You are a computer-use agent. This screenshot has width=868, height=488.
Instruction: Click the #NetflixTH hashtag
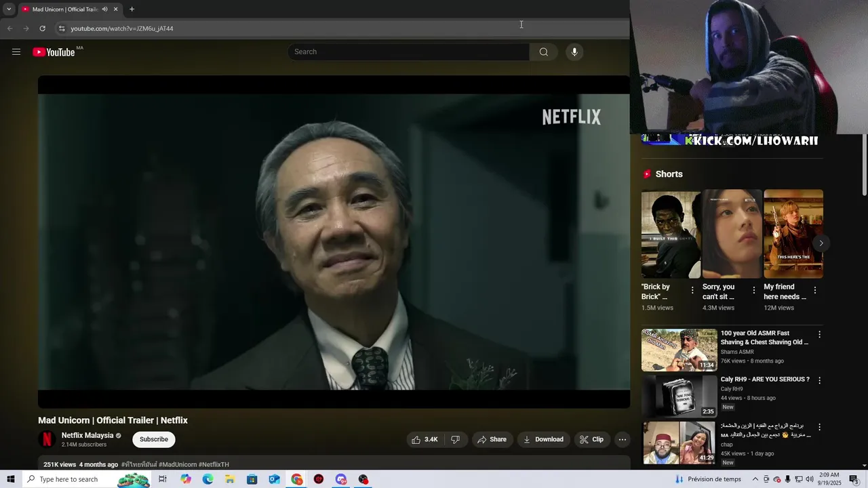[214, 464]
